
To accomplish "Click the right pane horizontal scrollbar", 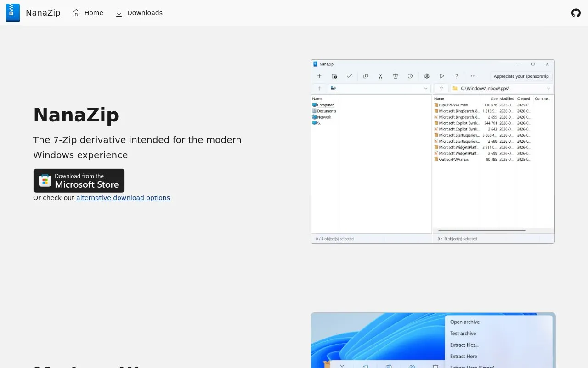I will [x=481, y=230].
